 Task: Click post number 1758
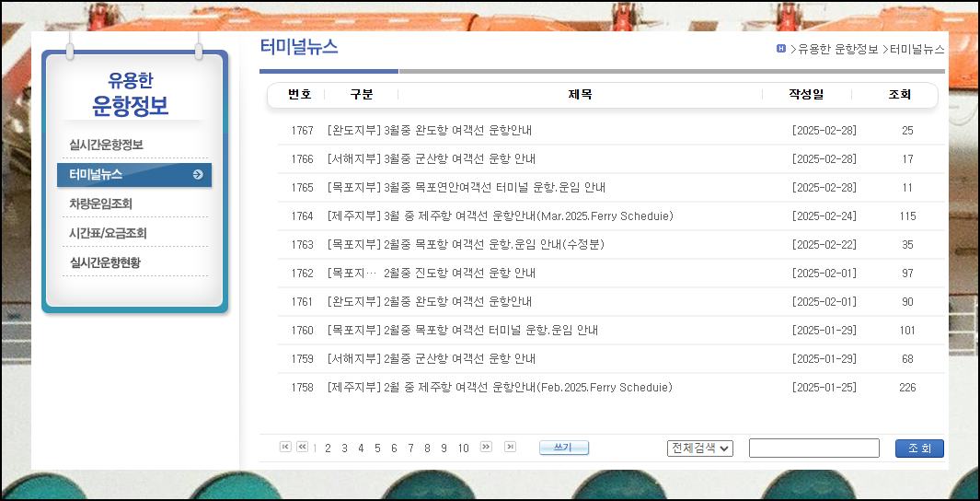click(x=303, y=388)
